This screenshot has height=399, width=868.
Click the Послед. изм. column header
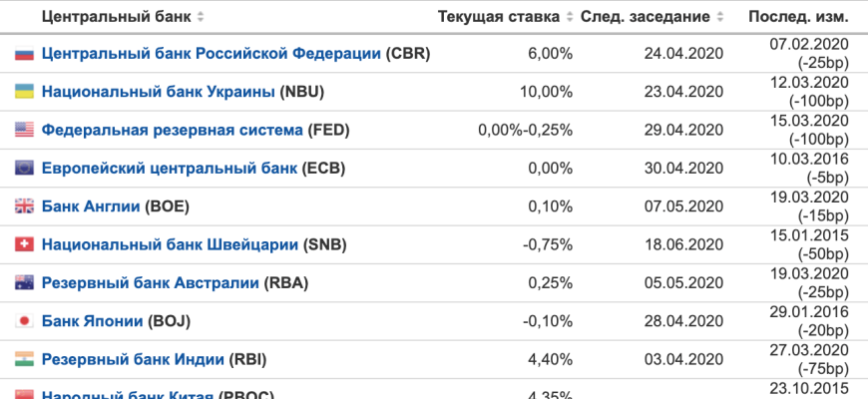(x=797, y=18)
